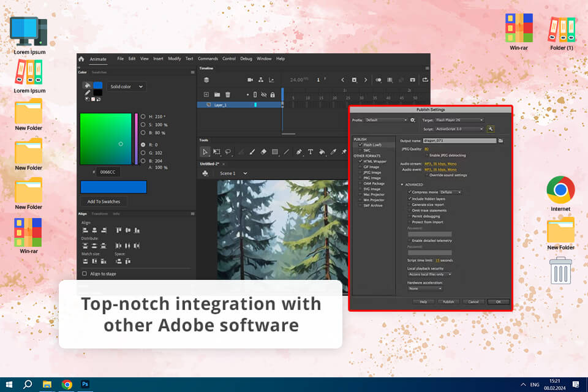Click OK in Publish Settings
Image resolution: width=588 pixels, height=392 pixels.
click(499, 301)
